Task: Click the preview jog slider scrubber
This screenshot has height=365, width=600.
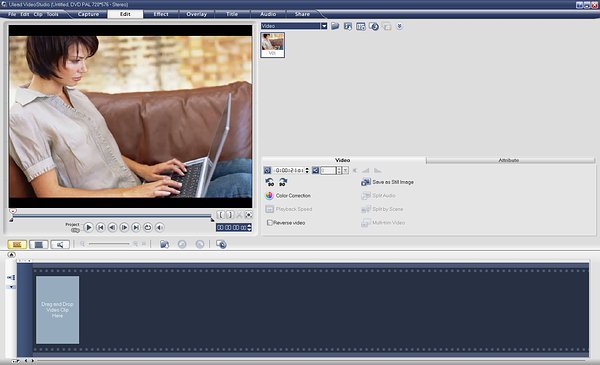Action: [x=13, y=211]
